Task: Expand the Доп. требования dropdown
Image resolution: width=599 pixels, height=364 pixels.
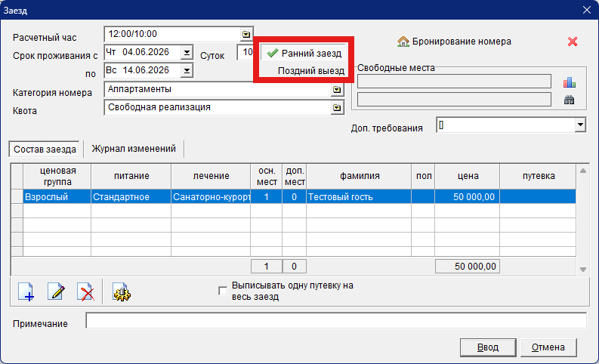Action: coord(580,125)
